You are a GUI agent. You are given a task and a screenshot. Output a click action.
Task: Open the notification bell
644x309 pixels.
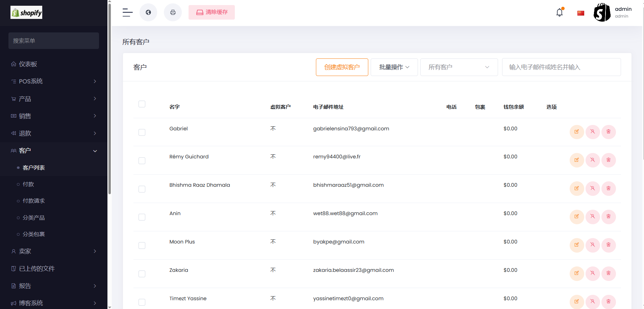[560, 12]
